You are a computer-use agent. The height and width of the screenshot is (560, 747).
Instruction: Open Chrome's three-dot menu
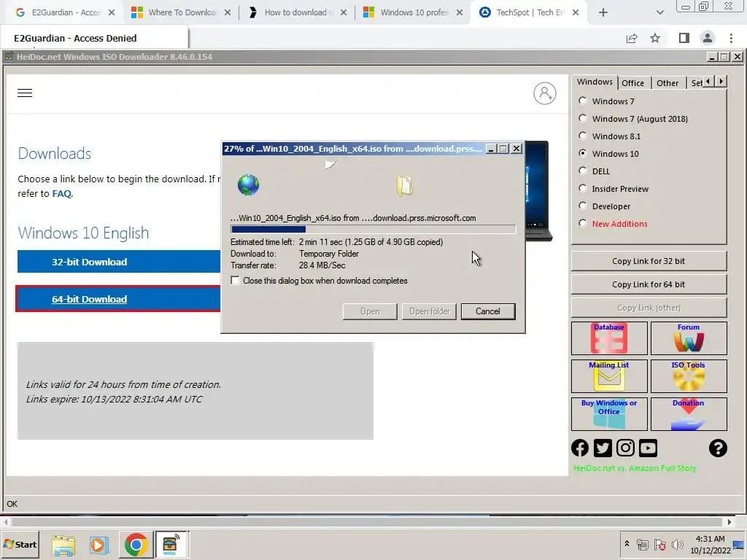[731, 38]
